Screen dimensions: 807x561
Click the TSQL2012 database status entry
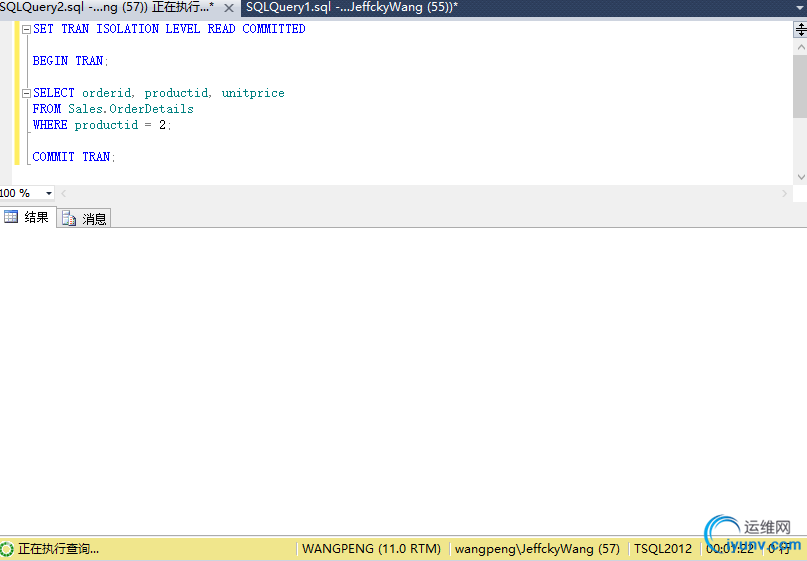pos(663,549)
